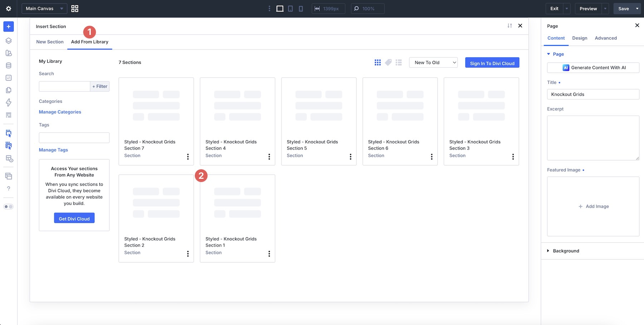This screenshot has width=644, height=325.
Task: Open the stacked windows sidebar icon
Action: 9,176
